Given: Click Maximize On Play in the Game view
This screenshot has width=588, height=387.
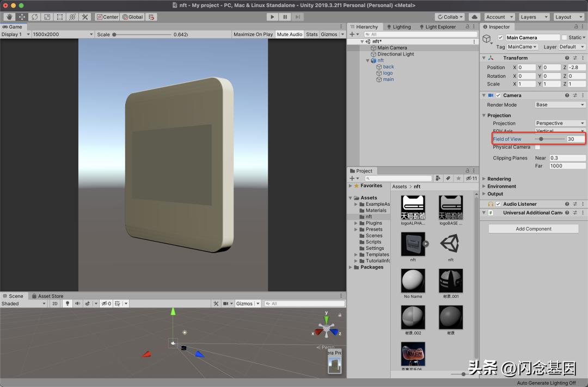Looking at the screenshot, I should click(253, 34).
